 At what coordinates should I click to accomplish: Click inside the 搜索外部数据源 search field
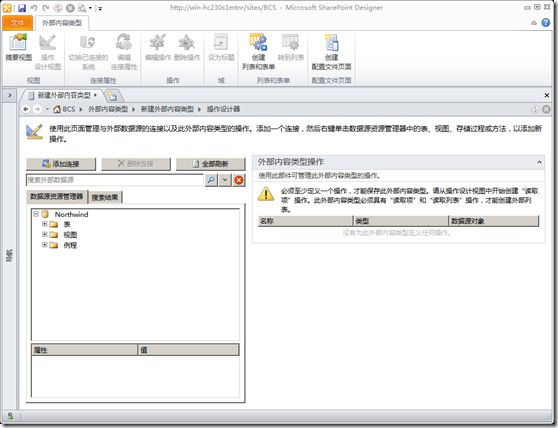coord(115,180)
